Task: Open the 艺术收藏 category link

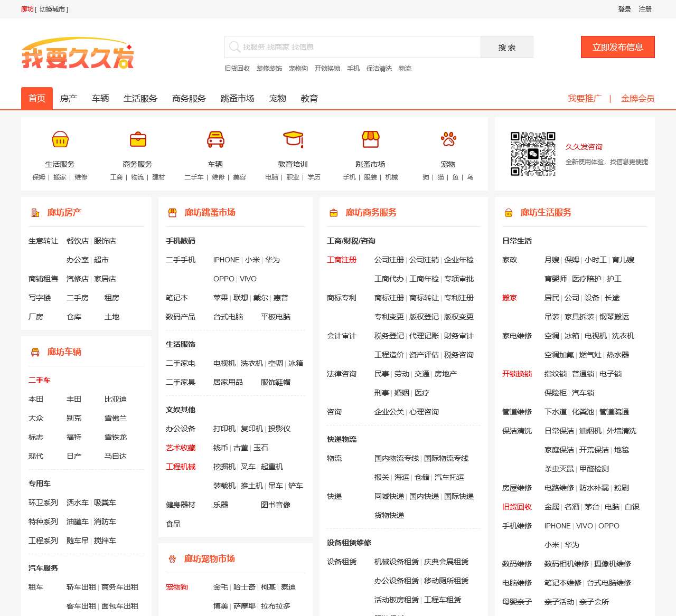Action: click(181, 448)
